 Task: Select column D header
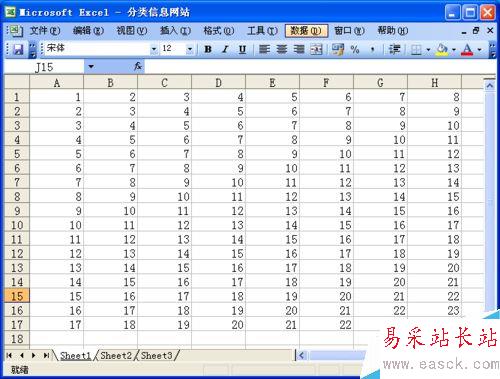click(x=218, y=83)
